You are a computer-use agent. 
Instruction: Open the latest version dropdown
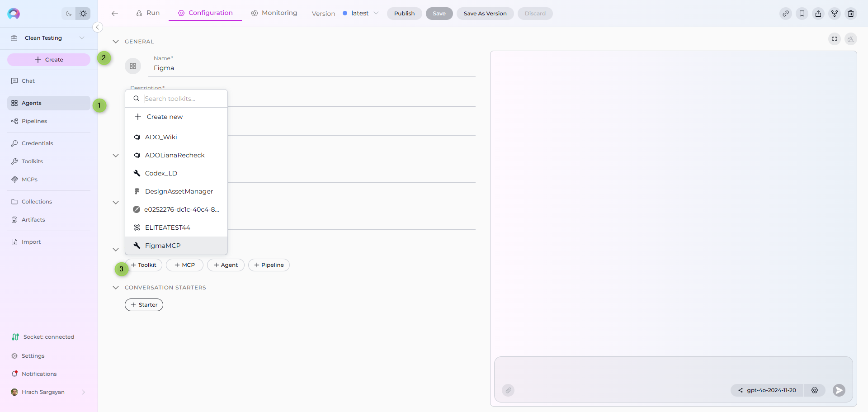click(361, 14)
